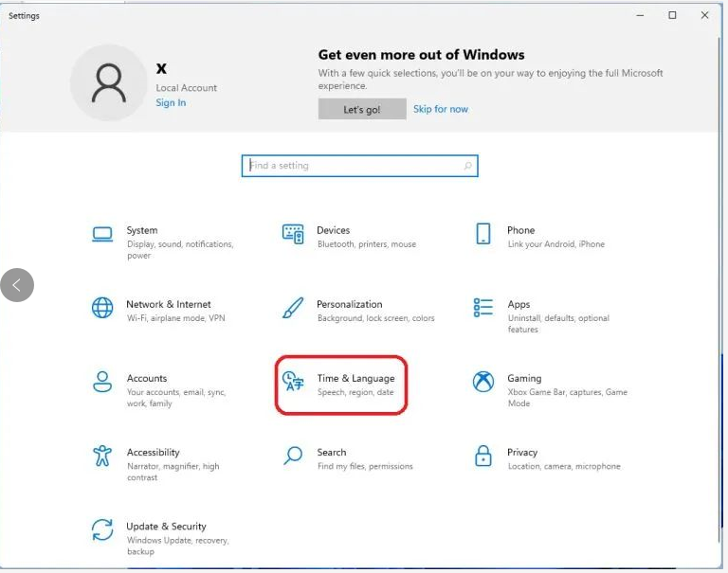The image size is (728, 573).
Task: Click the Devices keyboard icon
Action: coord(293,234)
